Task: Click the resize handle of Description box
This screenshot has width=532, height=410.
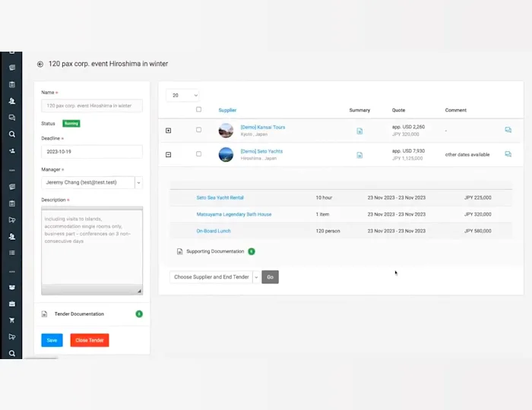Action: tap(139, 291)
